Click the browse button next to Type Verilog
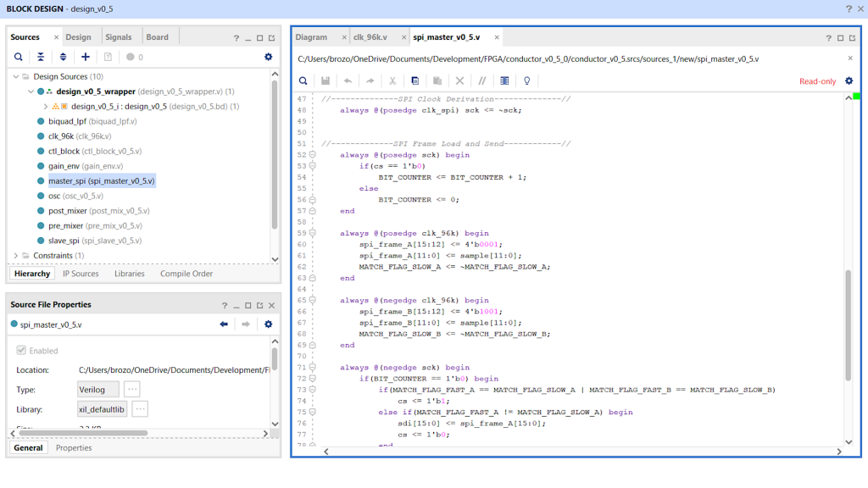The height and width of the screenshot is (488, 868). [131, 389]
